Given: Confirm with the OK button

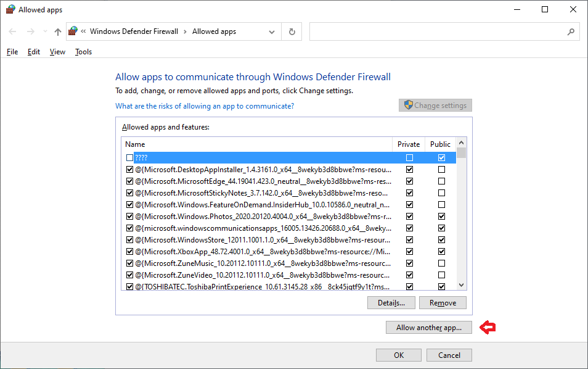Looking at the screenshot, I should coord(399,355).
